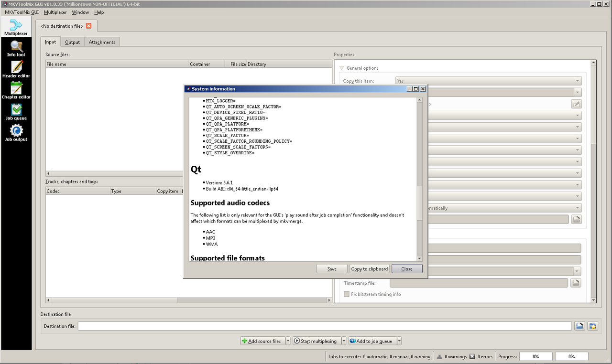Open the Job output view
612x364 pixels.
(16, 134)
